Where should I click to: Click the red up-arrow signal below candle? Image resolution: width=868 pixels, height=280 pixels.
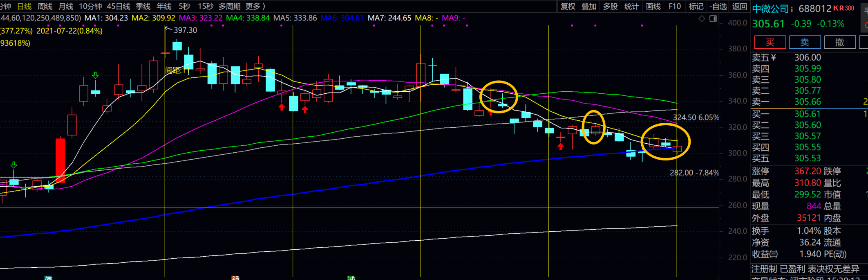tap(282, 107)
